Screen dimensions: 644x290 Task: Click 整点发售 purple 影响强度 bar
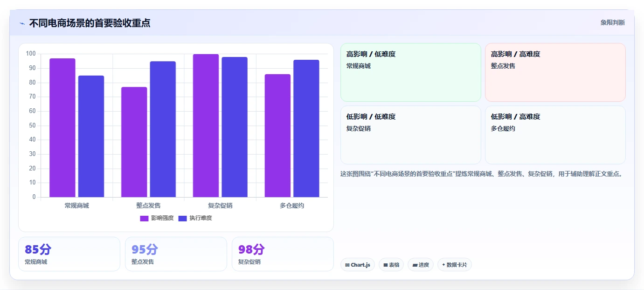point(134,142)
